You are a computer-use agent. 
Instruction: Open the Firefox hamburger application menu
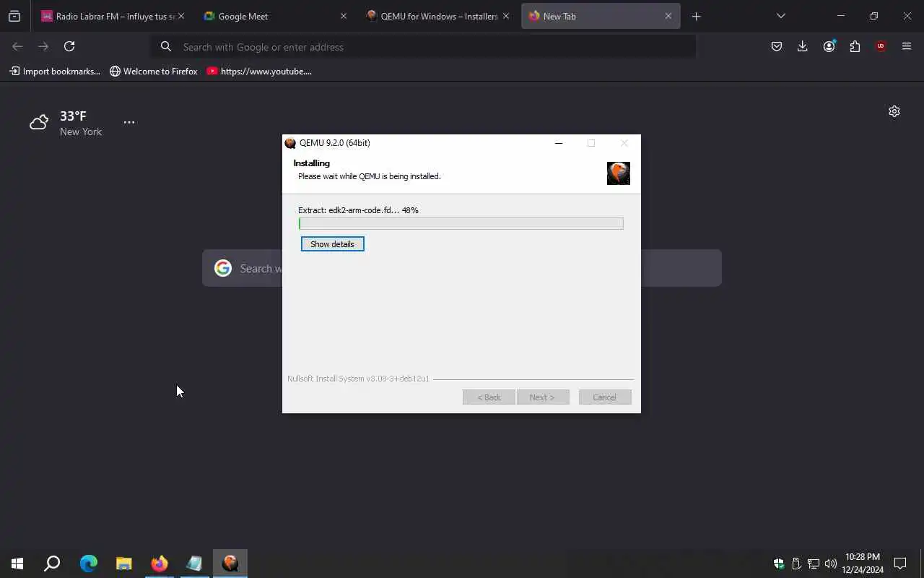907,46
